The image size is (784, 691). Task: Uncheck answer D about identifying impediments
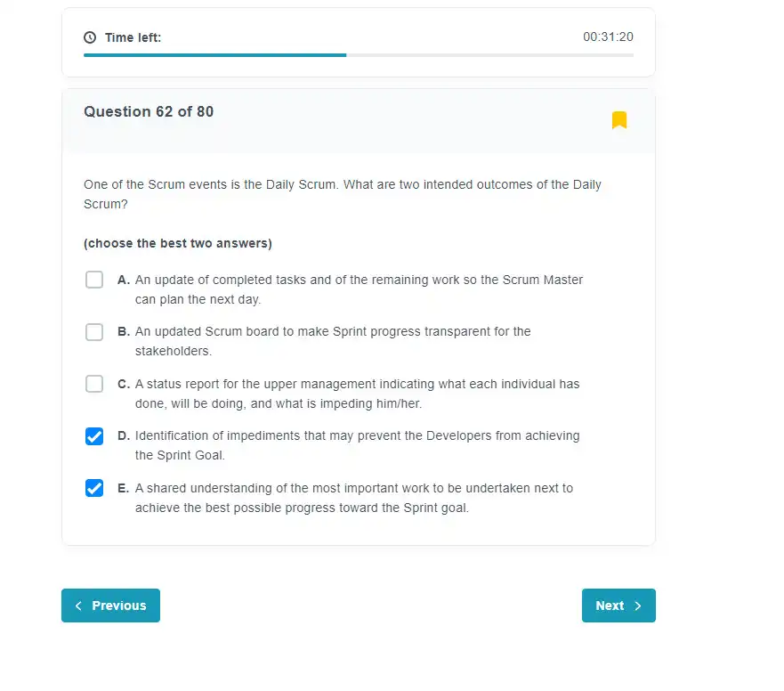pyautogui.click(x=94, y=436)
